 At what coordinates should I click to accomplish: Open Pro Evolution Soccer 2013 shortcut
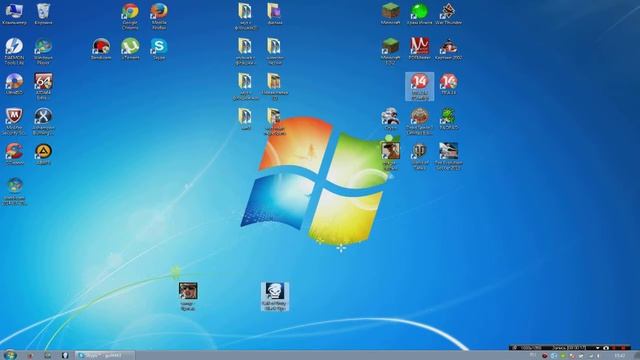tap(448, 157)
